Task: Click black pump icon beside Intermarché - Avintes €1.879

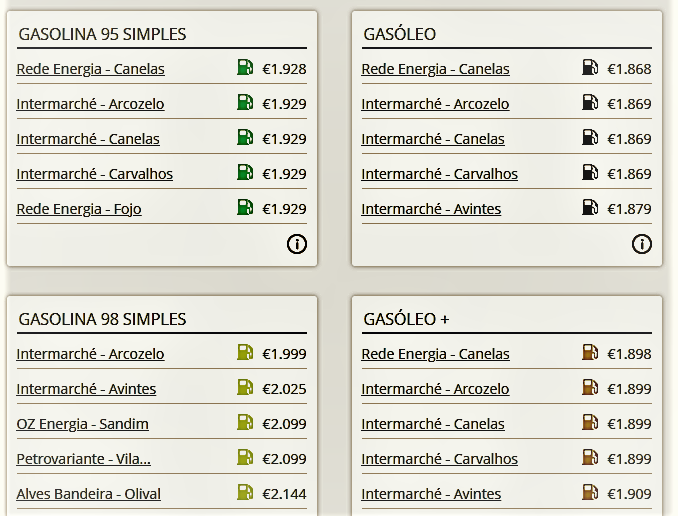Action: 590,207
